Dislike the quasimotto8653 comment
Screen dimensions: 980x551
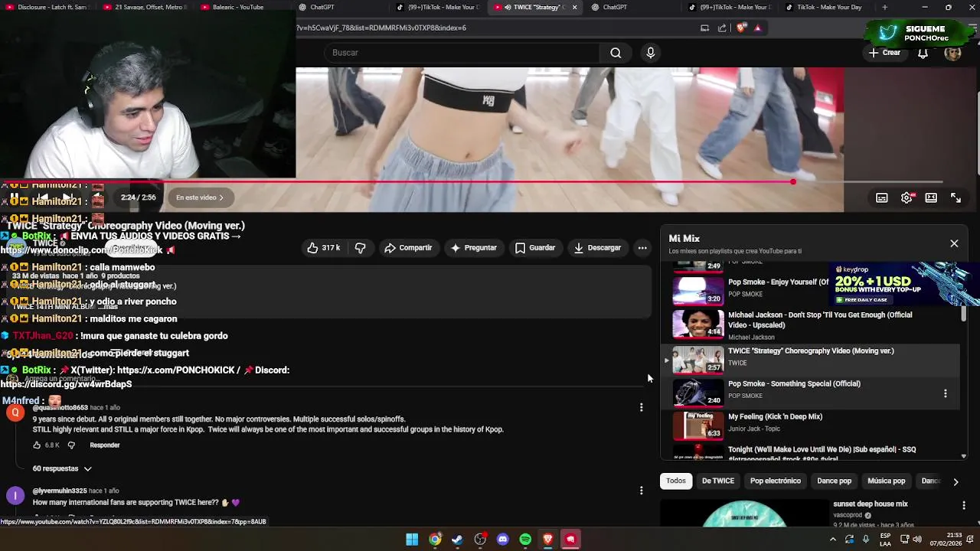coord(71,445)
